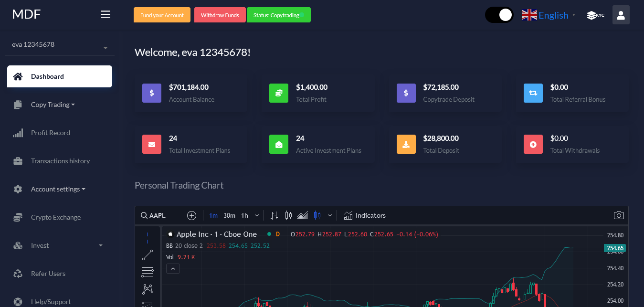Click the compare or add symbol plus icon
This screenshot has height=307, width=644.
pyautogui.click(x=191, y=215)
